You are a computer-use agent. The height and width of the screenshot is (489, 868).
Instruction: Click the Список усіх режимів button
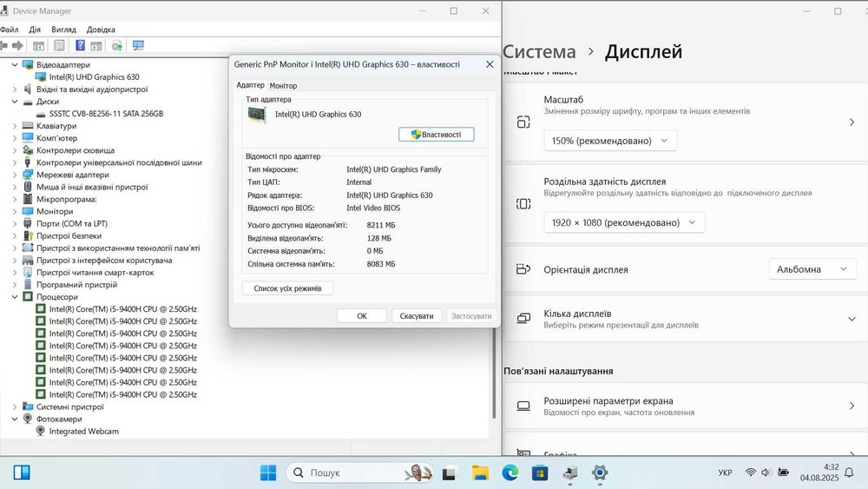[x=287, y=288]
